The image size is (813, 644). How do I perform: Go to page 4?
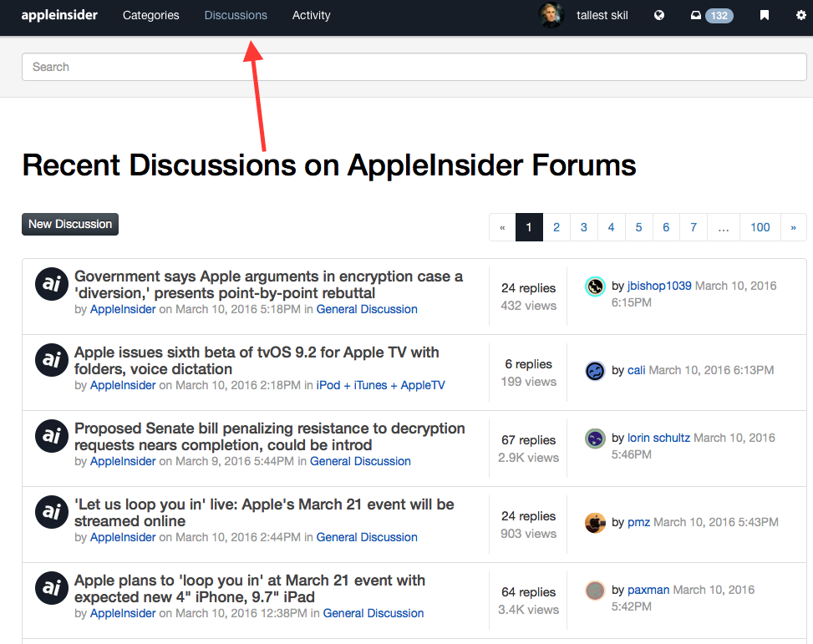[612, 227]
